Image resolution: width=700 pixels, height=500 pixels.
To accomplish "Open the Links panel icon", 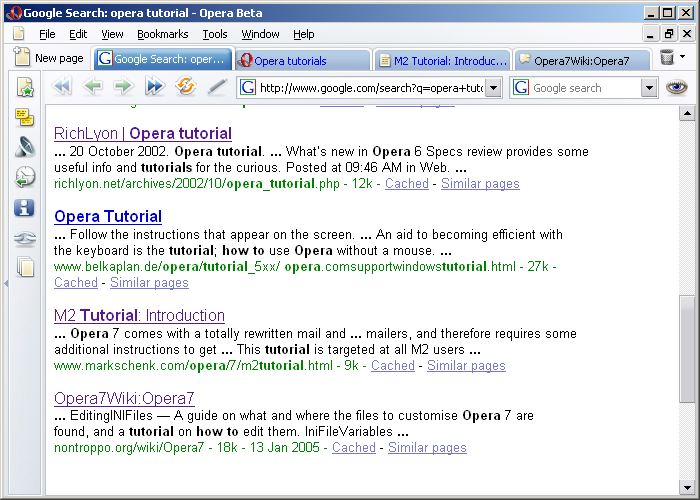I will (x=25, y=238).
